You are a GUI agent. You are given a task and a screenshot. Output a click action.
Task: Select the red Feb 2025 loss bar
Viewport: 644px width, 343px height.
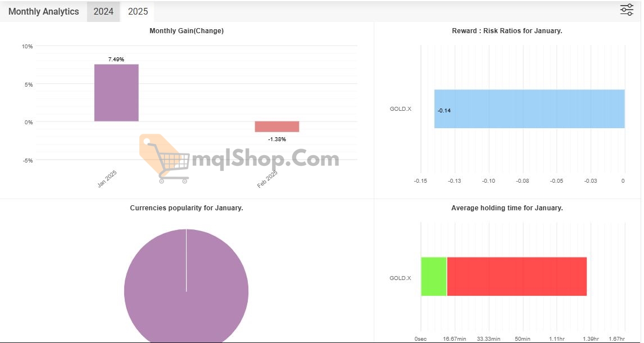tap(276, 127)
